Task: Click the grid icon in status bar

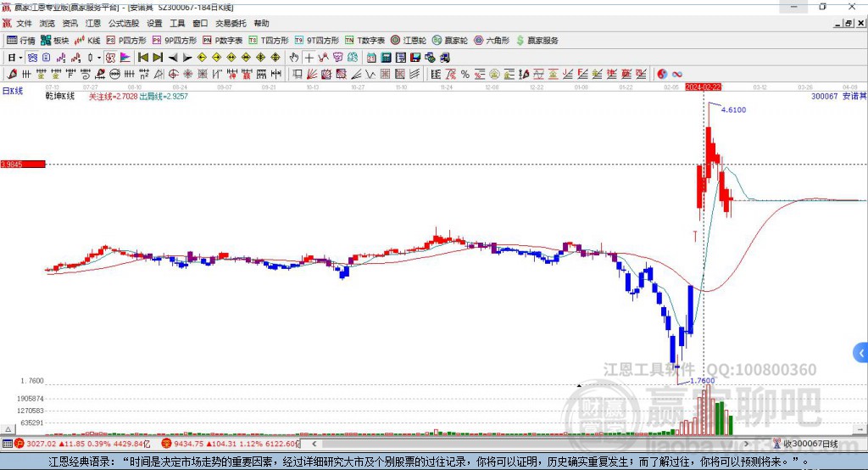Action: [x=7, y=444]
